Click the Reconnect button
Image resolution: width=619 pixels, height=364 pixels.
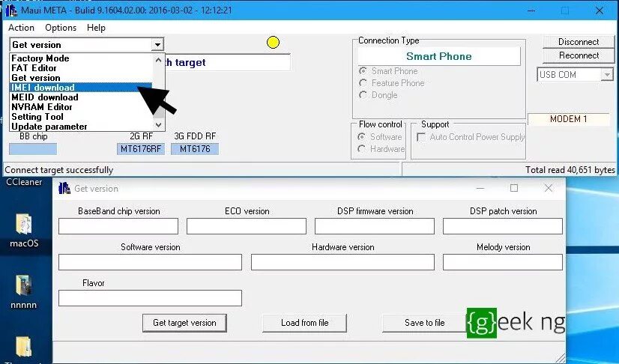click(579, 55)
